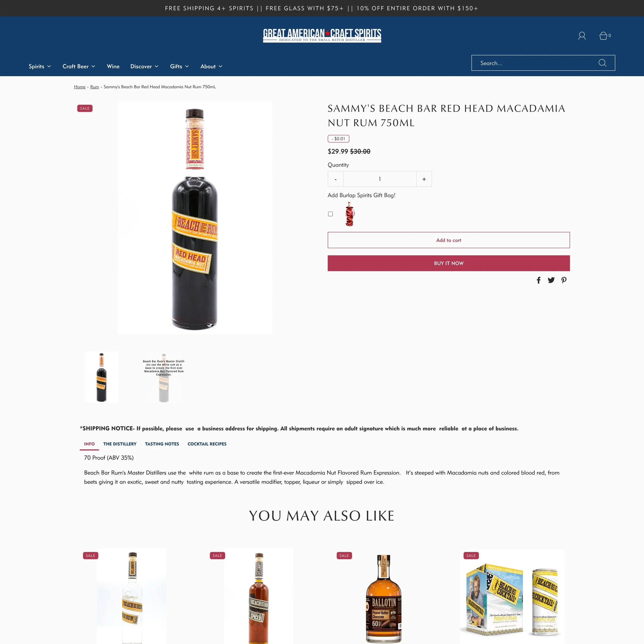The image size is (644, 644).
Task: Check the Burlap Spirits Gift Bag checkbox
Action: click(x=330, y=214)
